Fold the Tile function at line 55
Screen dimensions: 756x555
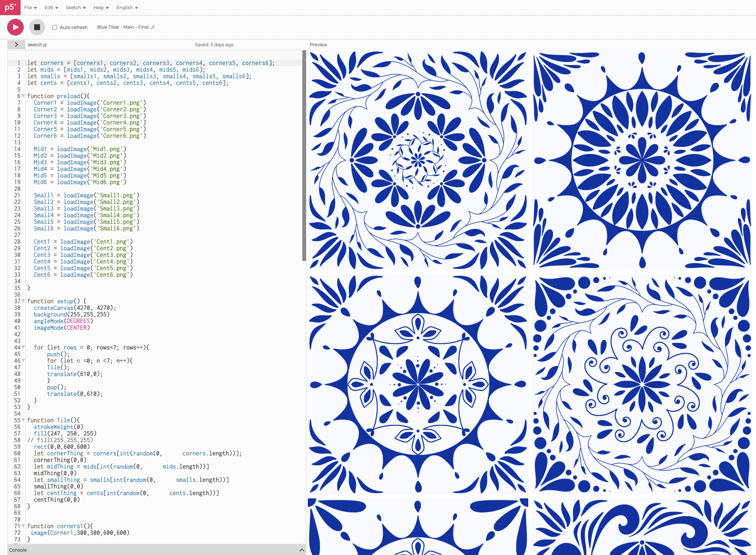(23, 420)
